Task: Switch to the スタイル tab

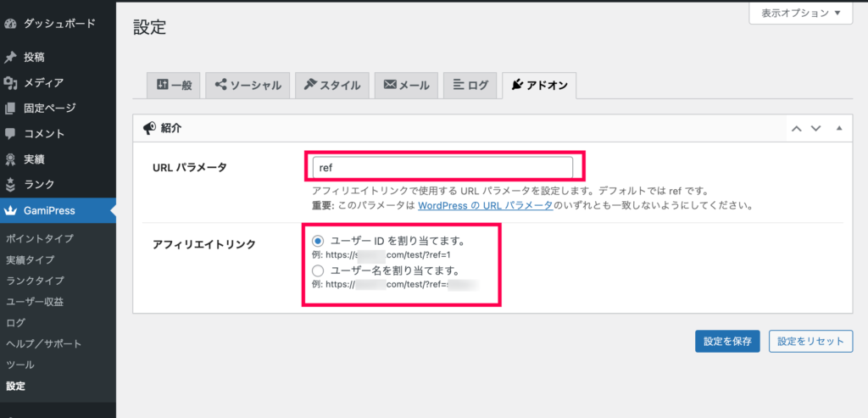Action: [x=332, y=86]
